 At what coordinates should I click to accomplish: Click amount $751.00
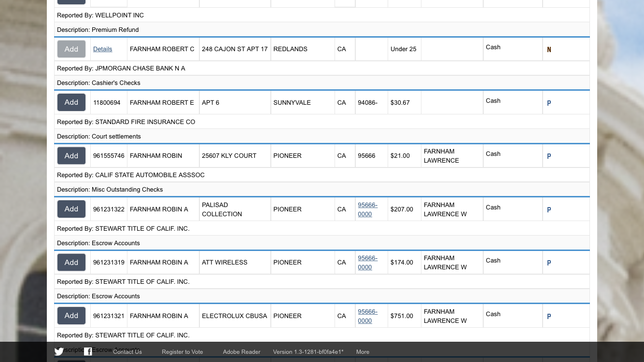point(402,316)
